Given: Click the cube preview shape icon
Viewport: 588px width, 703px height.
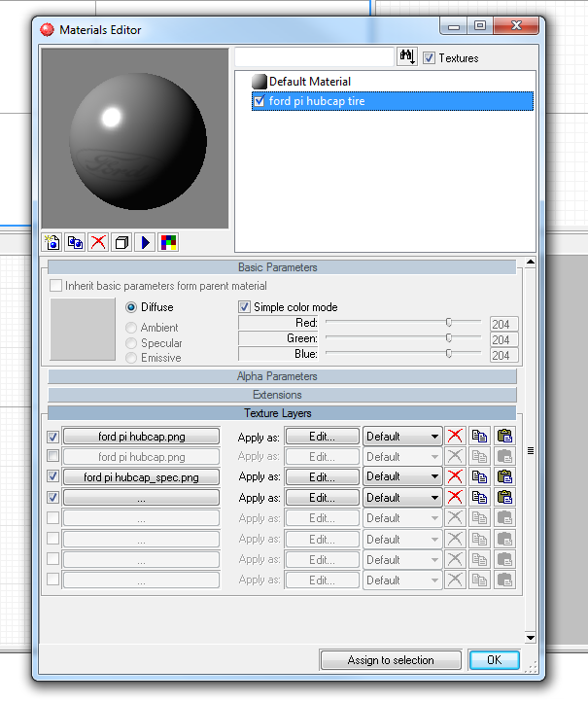Looking at the screenshot, I should click(x=121, y=242).
